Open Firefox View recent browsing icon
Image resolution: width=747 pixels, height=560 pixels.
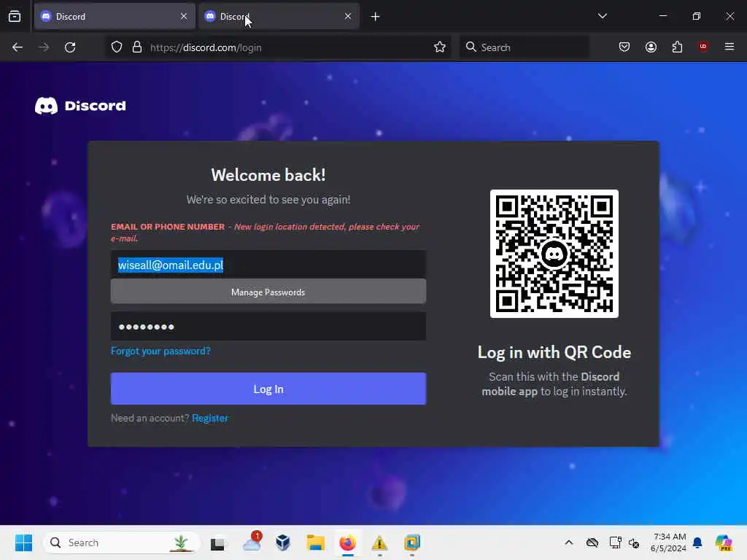(x=15, y=16)
